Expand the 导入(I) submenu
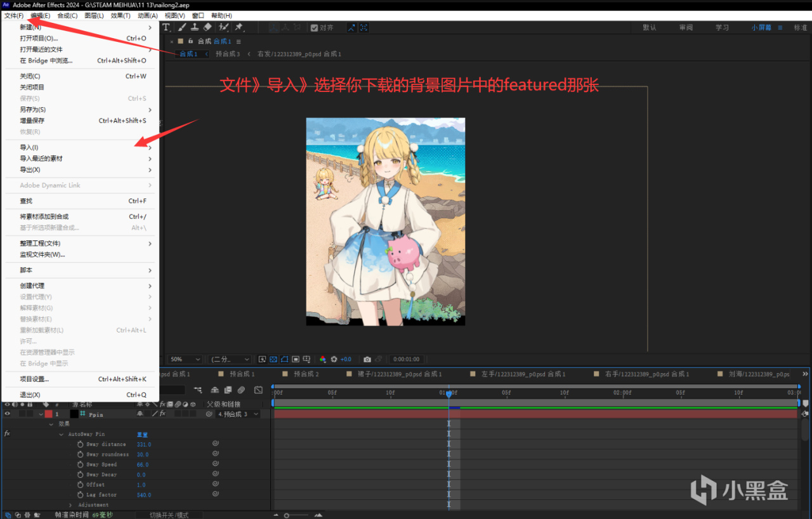 [81, 147]
